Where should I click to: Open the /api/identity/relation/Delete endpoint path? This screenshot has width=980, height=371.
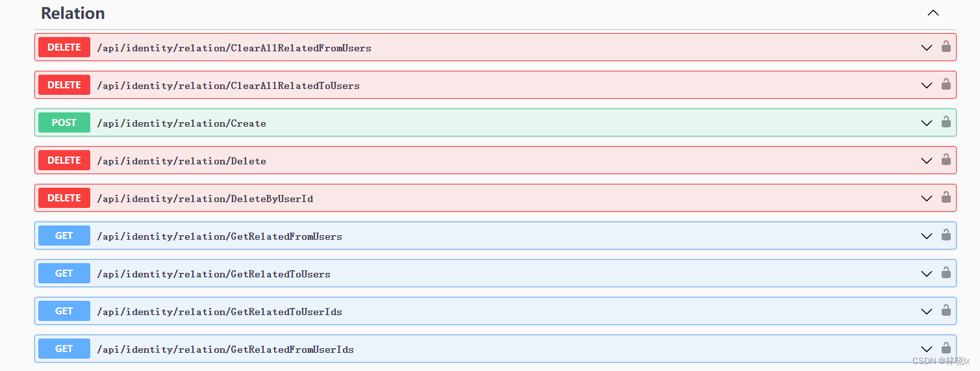(x=181, y=161)
